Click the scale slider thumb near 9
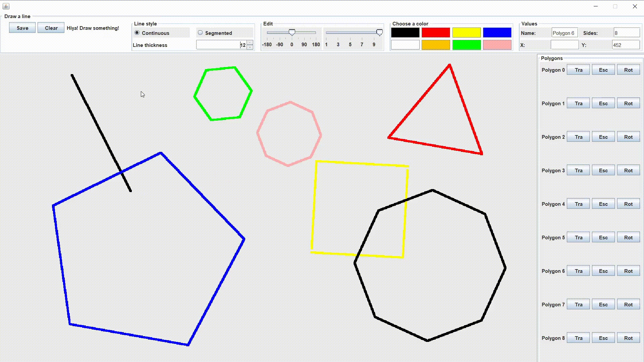 tap(379, 33)
